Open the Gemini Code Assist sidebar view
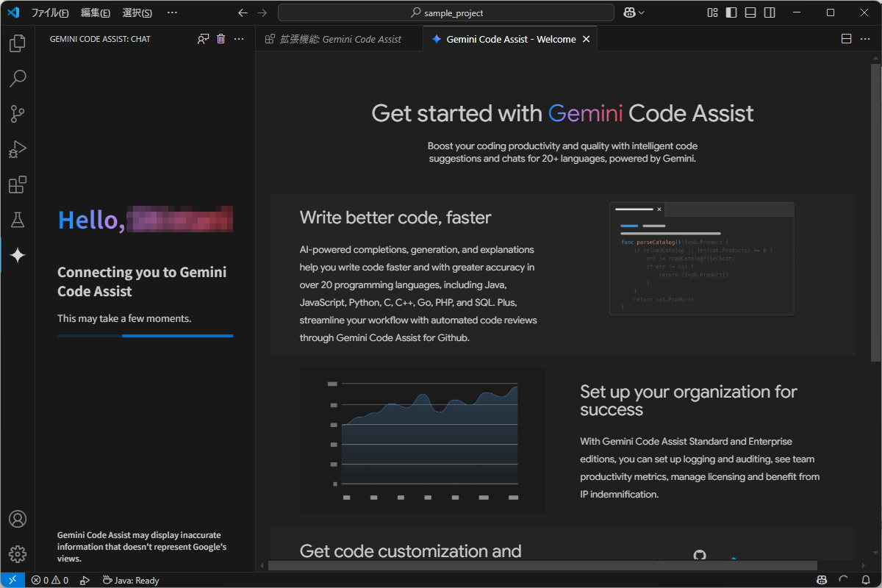Viewport: 882px width, 588px height. (18, 255)
